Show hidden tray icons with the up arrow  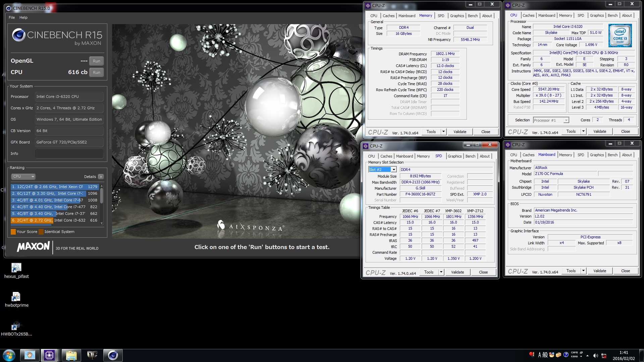(587, 356)
